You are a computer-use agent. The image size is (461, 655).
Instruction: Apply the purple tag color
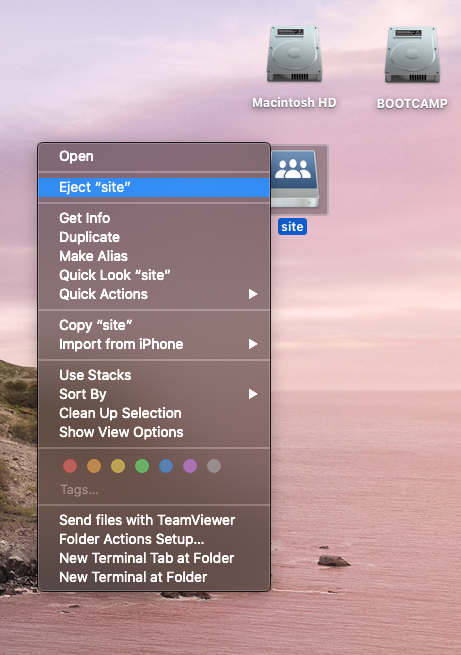point(190,466)
